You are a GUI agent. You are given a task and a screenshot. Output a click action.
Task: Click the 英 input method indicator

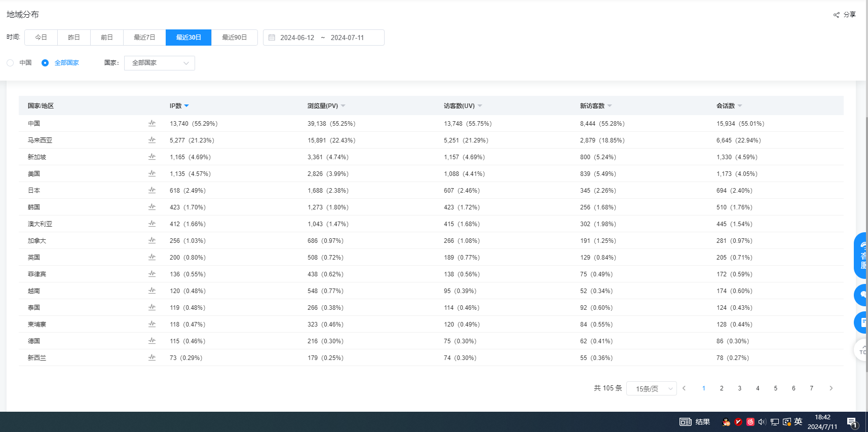(x=799, y=421)
